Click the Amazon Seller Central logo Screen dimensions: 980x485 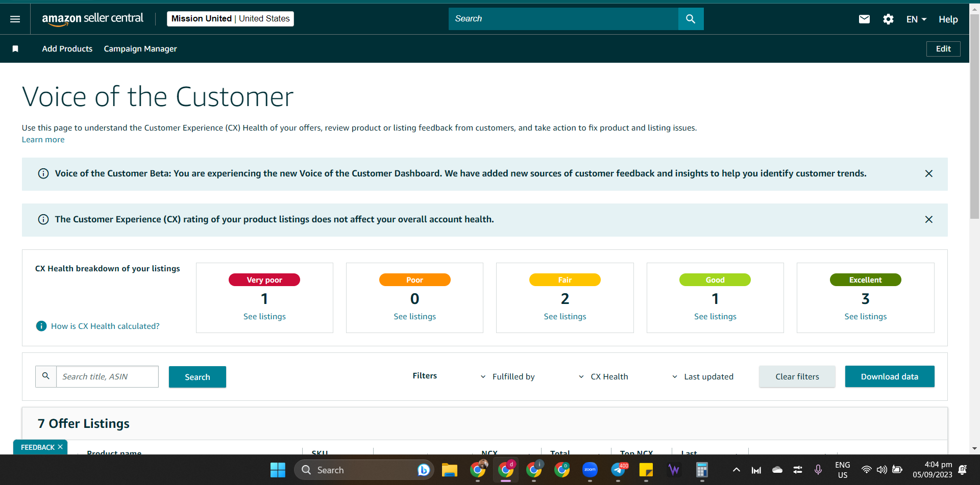click(x=92, y=19)
